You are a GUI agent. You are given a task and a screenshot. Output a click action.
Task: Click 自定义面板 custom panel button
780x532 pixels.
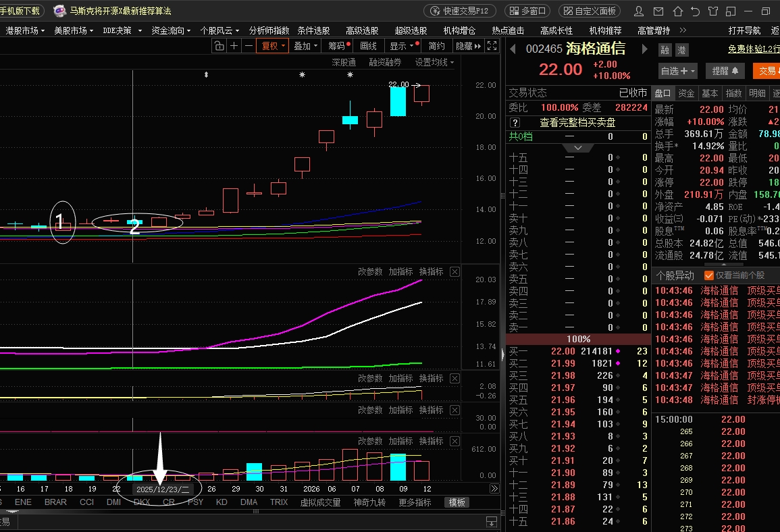click(590, 11)
